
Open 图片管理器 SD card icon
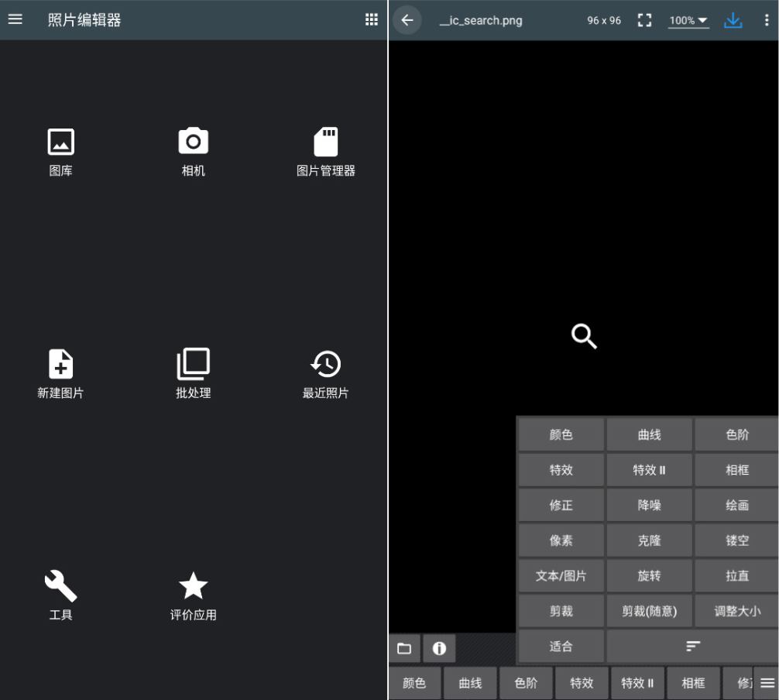[x=326, y=142]
